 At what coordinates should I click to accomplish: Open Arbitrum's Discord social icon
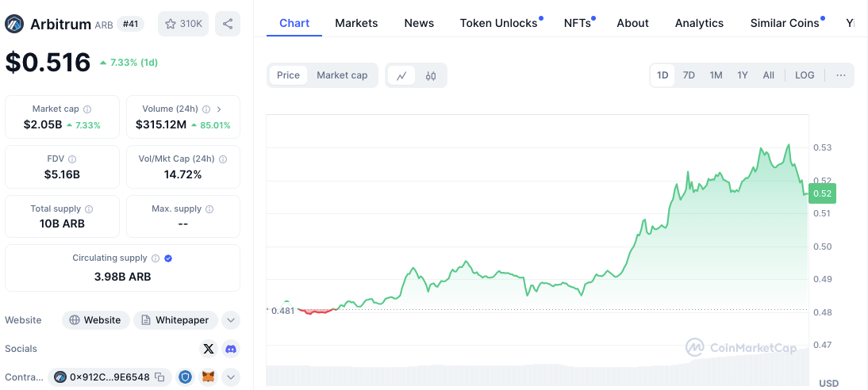231,349
